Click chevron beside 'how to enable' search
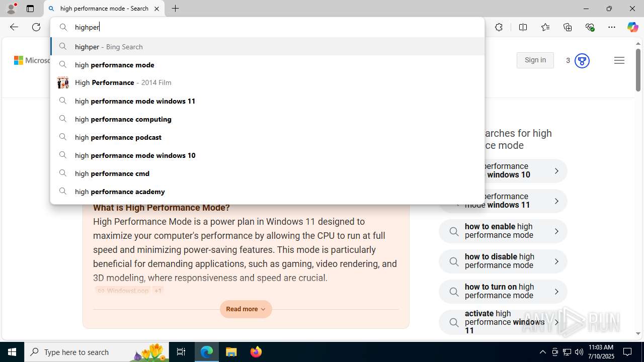The image size is (644, 362). (x=556, y=231)
